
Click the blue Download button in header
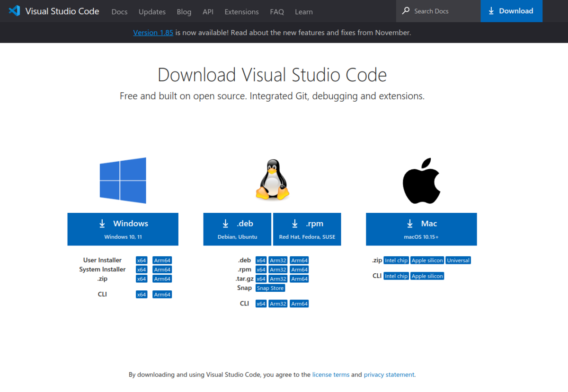[x=511, y=11]
